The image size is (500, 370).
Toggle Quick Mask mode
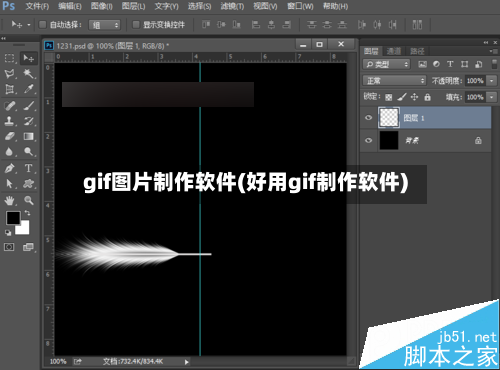coord(9,247)
